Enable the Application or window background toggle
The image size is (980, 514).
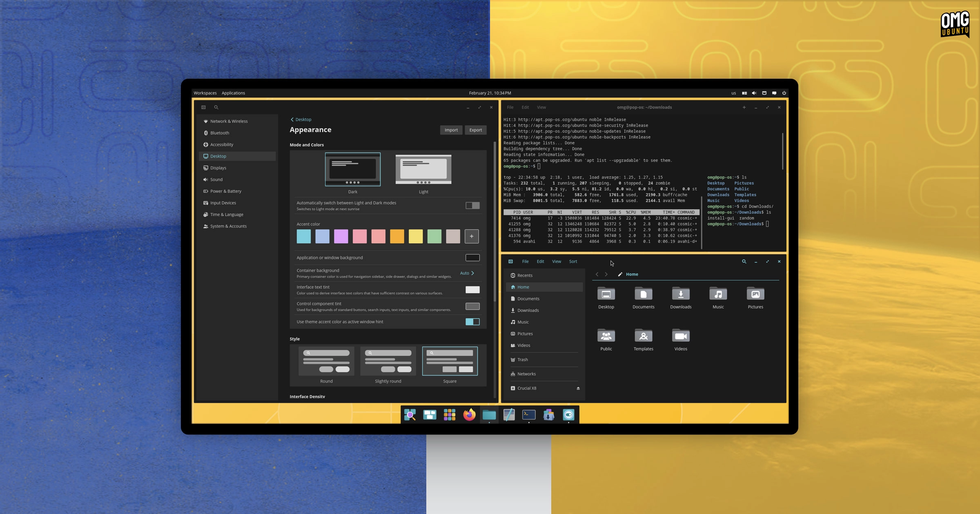click(x=472, y=257)
